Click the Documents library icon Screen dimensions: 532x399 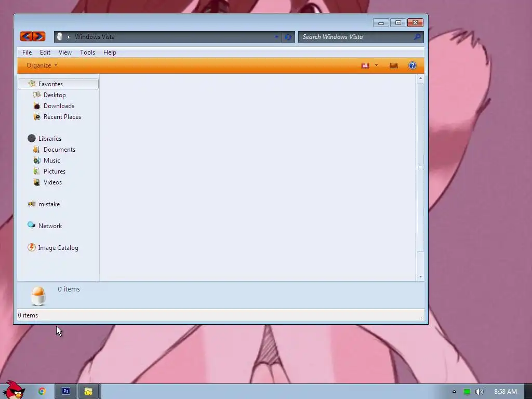[37, 149]
